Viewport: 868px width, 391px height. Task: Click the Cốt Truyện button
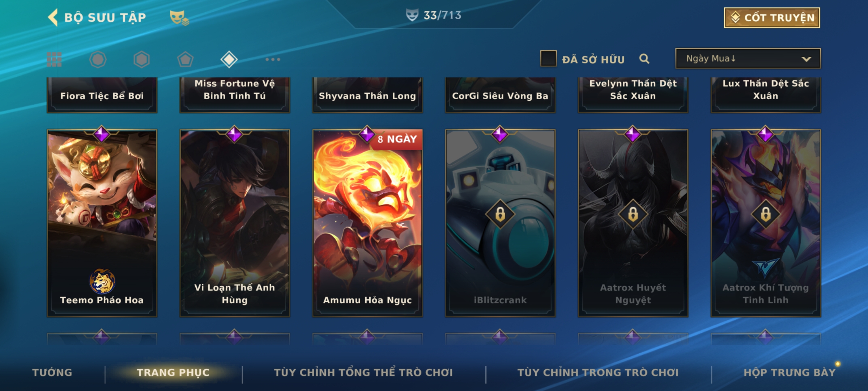[x=772, y=18]
